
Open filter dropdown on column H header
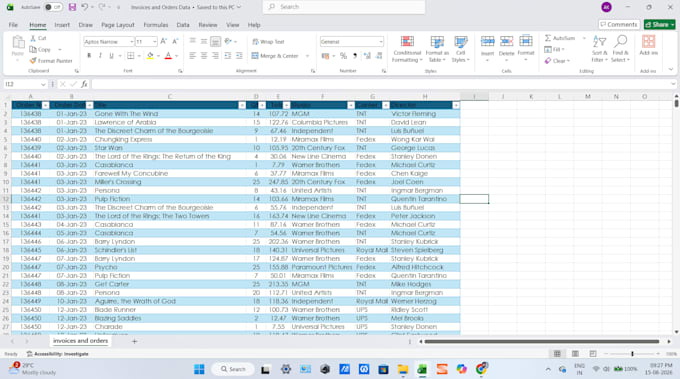click(456, 105)
